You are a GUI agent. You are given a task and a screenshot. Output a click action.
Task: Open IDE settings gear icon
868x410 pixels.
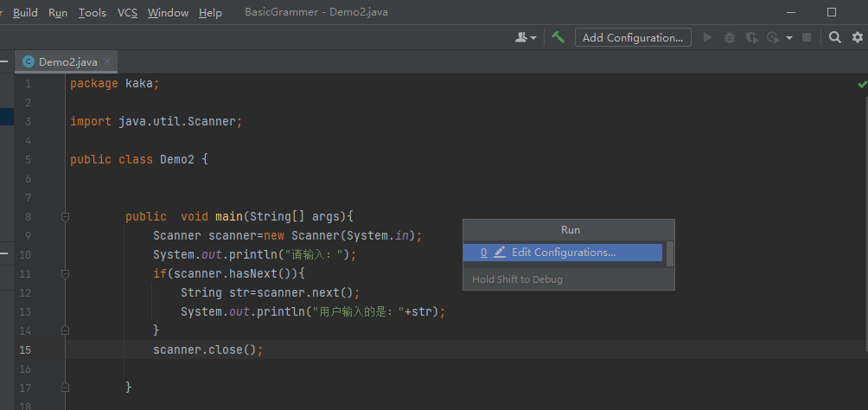click(858, 37)
